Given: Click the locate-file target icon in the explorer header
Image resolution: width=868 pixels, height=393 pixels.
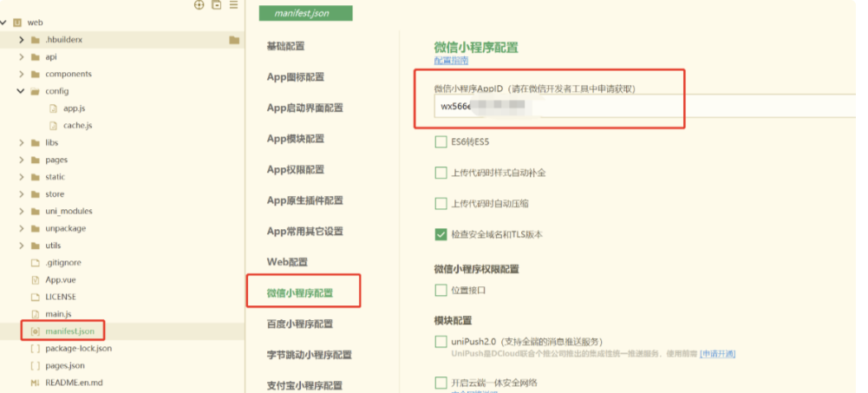Looking at the screenshot, I should coord(199,5).
